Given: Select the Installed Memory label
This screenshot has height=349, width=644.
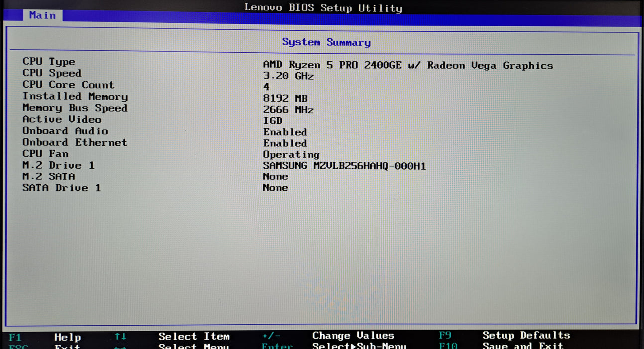Looking at the screenshot, I should tap(75, 96).
